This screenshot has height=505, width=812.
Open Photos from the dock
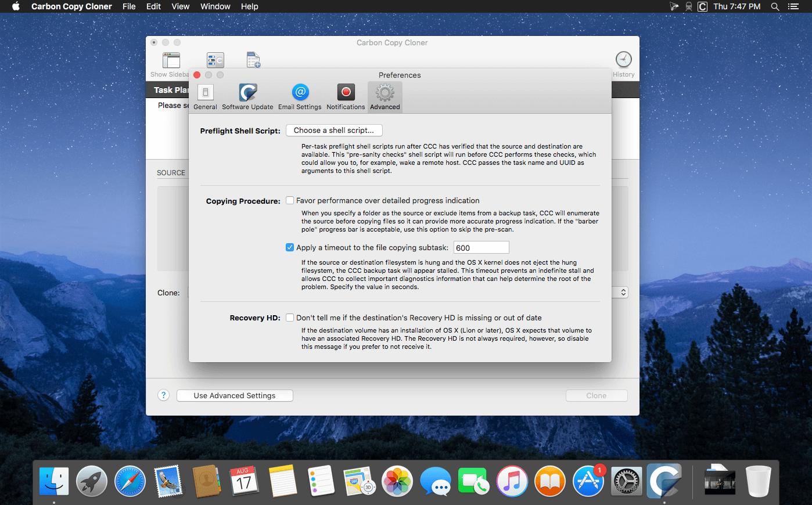click(397, 481)
